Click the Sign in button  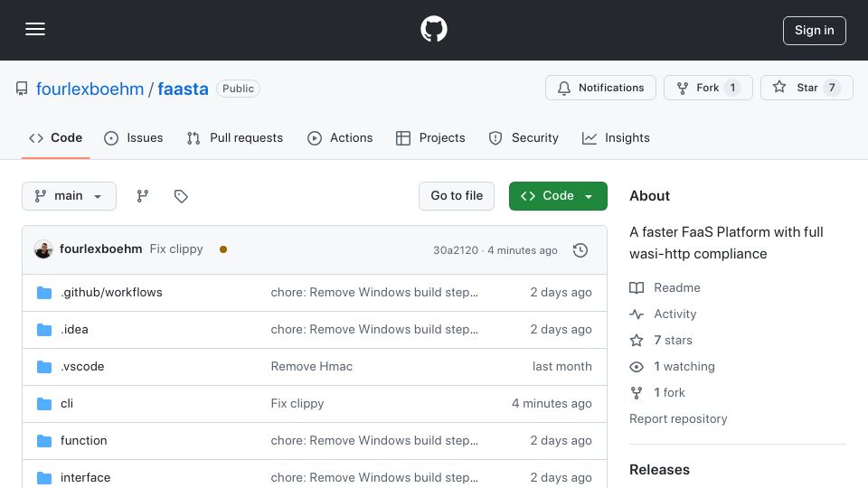click(815, 31)
